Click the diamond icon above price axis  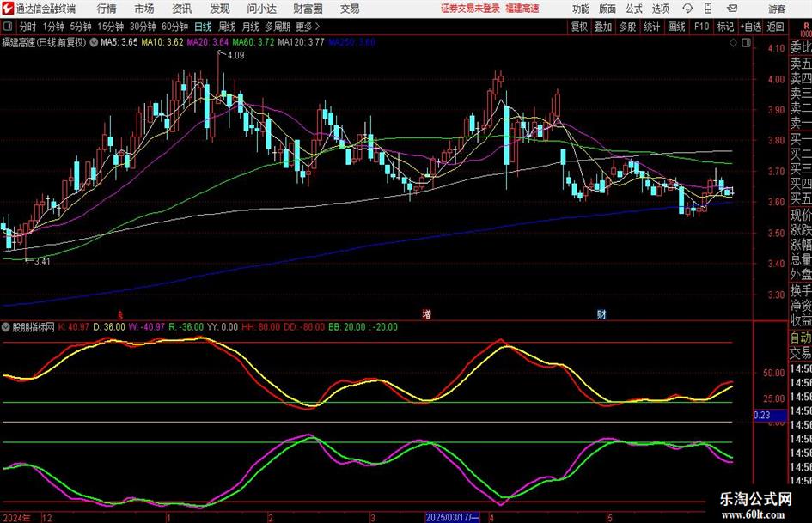(733, 43)
